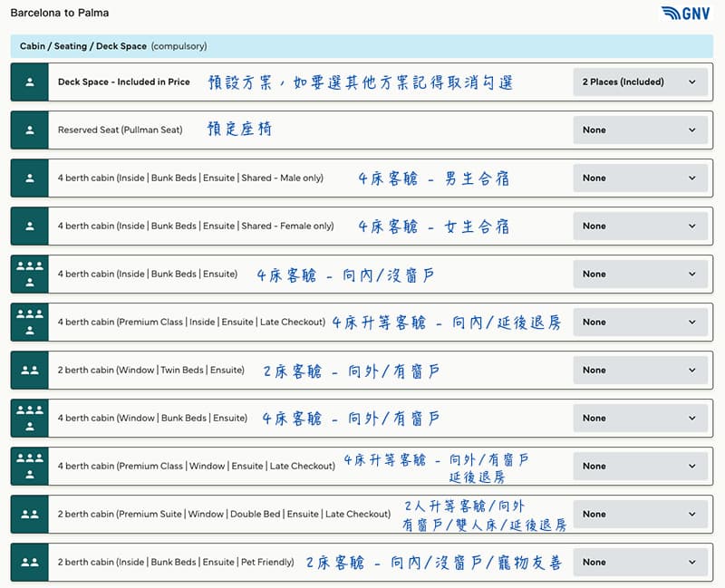Open the None dropdown for Reserved Seat
This screenshot has width=725, height=588.
[640, 130]
